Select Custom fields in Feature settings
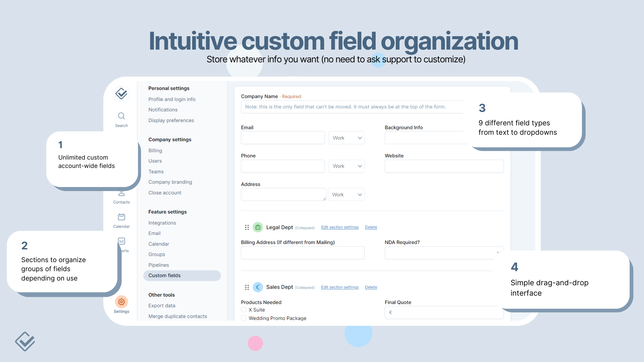 pyautogui.click(x=164, y=275)
